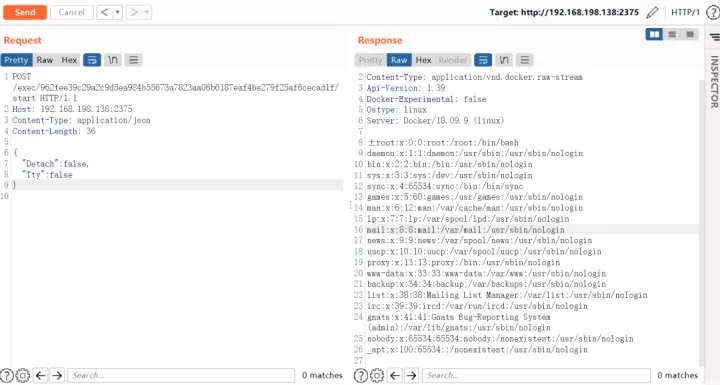This screenshot has height=385, width=720.
Task: Open help via top-right question mark
Action: (713, 12)
